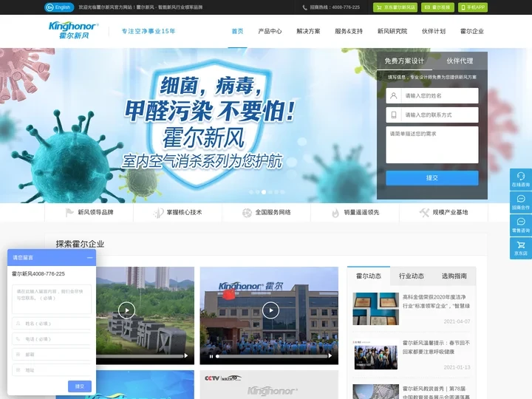
Task: Focus the 电话 (必填) field in chat widget
Action: click(x=52, y=339)
